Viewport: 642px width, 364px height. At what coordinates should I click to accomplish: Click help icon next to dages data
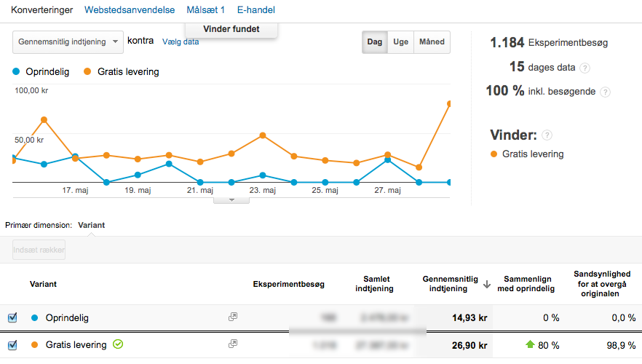(x=585, y=68)
